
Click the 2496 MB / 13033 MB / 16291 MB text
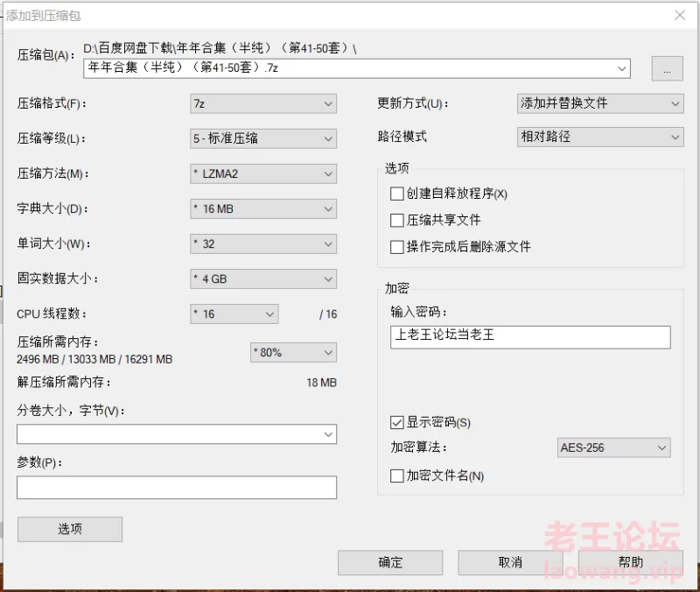pos(94,359)
